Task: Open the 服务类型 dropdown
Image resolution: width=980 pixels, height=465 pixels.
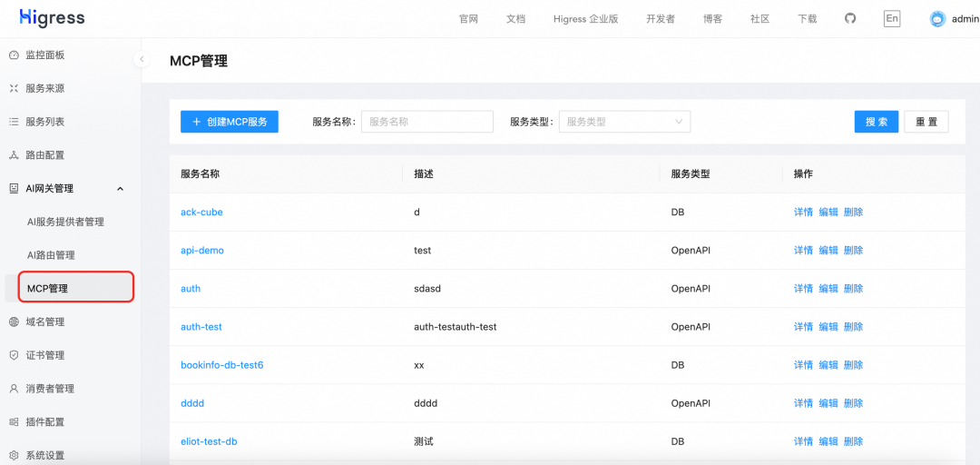Action: [624, 122]
